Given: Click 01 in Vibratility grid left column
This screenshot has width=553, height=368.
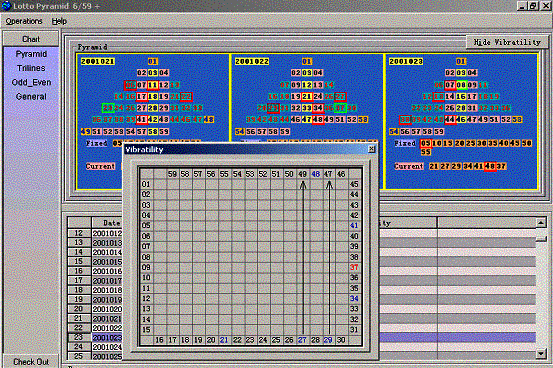Looking at the screenshot, I should point(146,184).
